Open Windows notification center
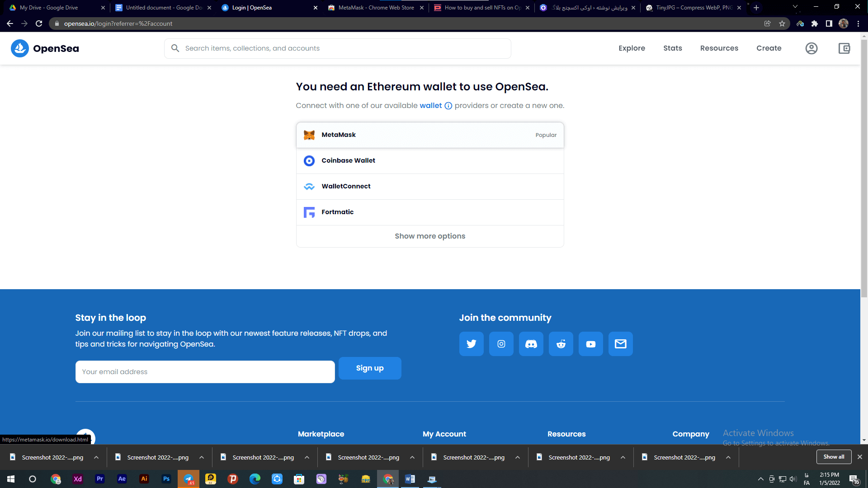 point(854,479)
